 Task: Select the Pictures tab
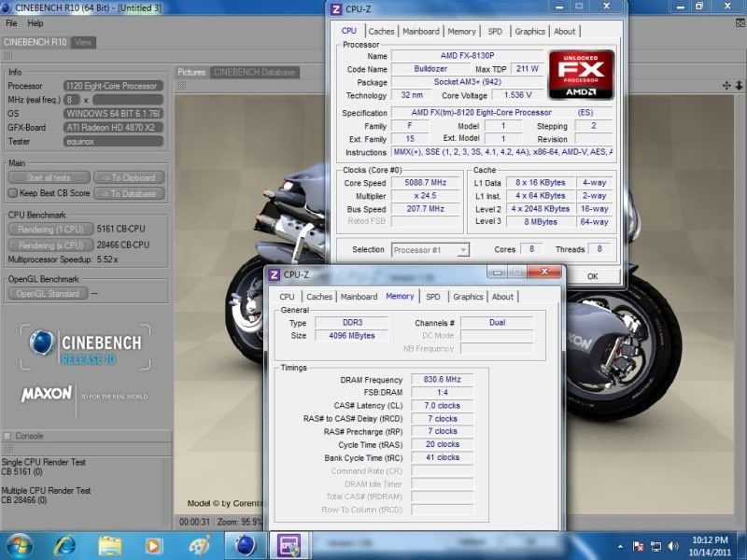click(191, 73)
